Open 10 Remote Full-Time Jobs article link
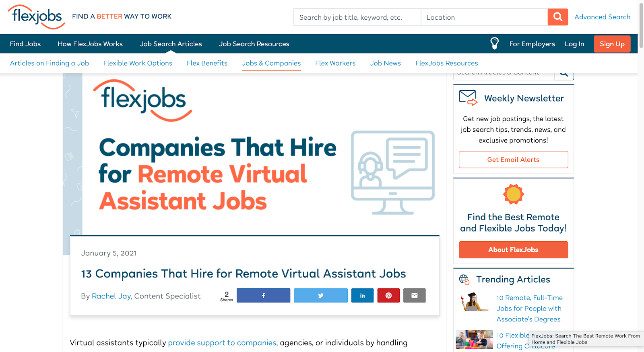The image size is (644, 352). coord(529,309)
